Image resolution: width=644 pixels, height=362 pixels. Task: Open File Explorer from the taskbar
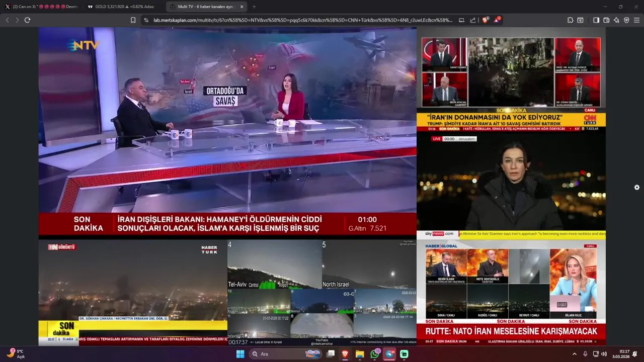[360, 354]
